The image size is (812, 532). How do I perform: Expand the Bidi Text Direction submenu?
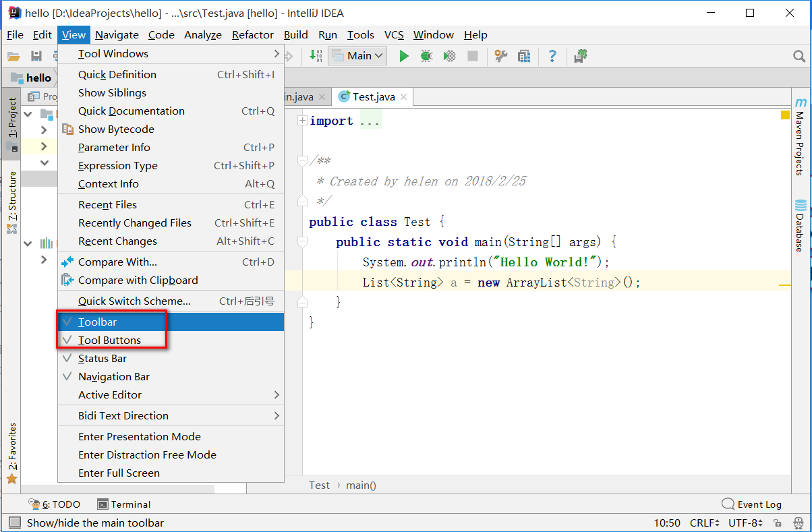tap(171, 415)
